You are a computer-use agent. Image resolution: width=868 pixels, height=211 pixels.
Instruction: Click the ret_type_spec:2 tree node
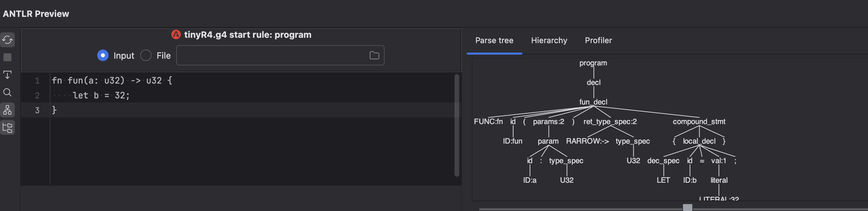point(610,122)
